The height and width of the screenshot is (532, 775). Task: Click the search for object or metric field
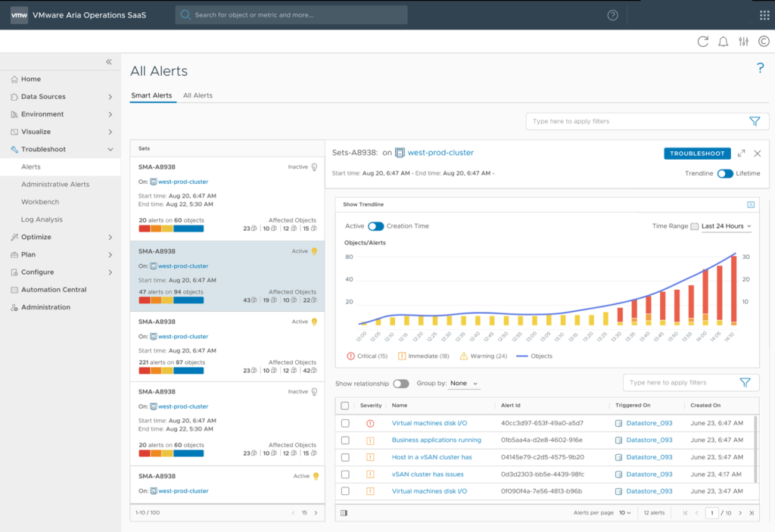[x=291, y=15]
